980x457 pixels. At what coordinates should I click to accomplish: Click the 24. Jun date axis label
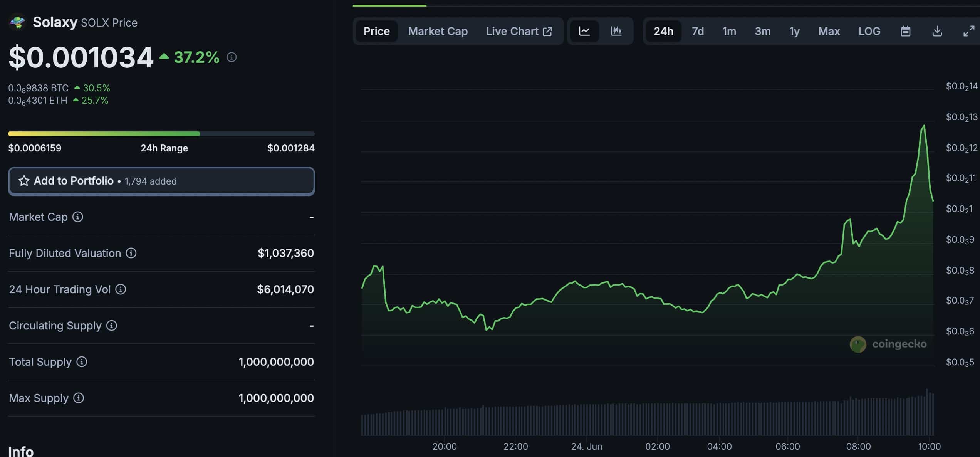[586, 446]
